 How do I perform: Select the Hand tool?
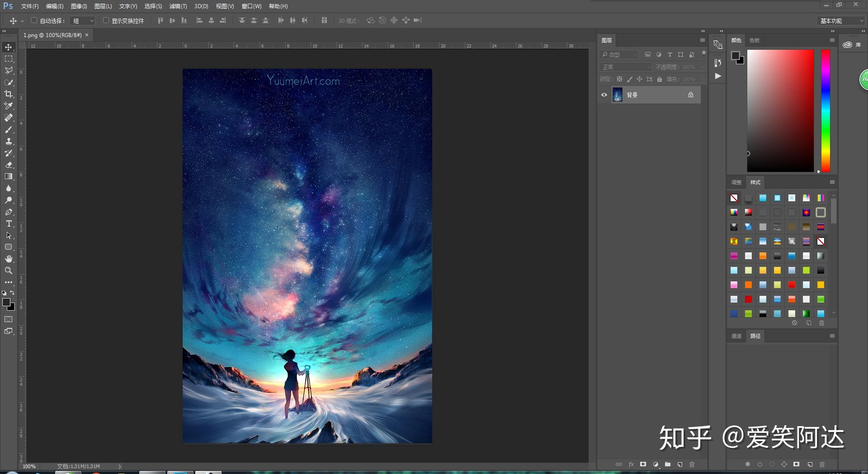point(9,259)
